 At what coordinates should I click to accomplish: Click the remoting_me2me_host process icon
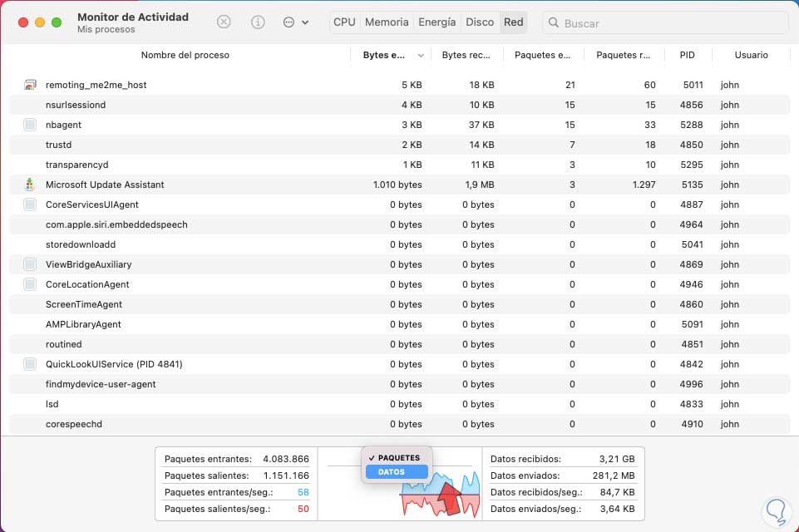click(x=30, y=85)
